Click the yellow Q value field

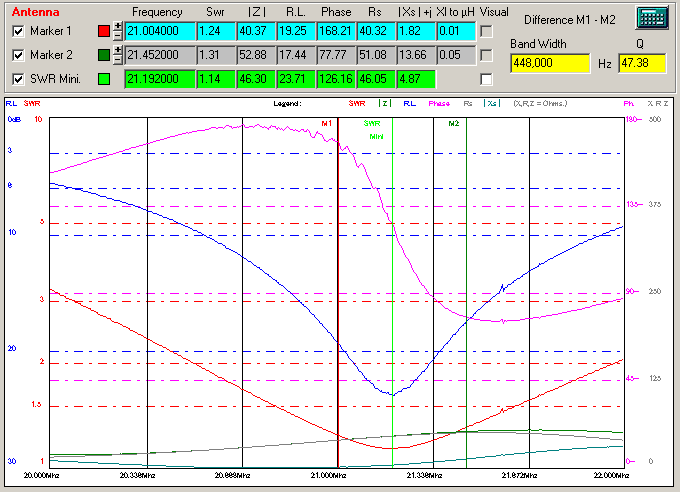641,64
